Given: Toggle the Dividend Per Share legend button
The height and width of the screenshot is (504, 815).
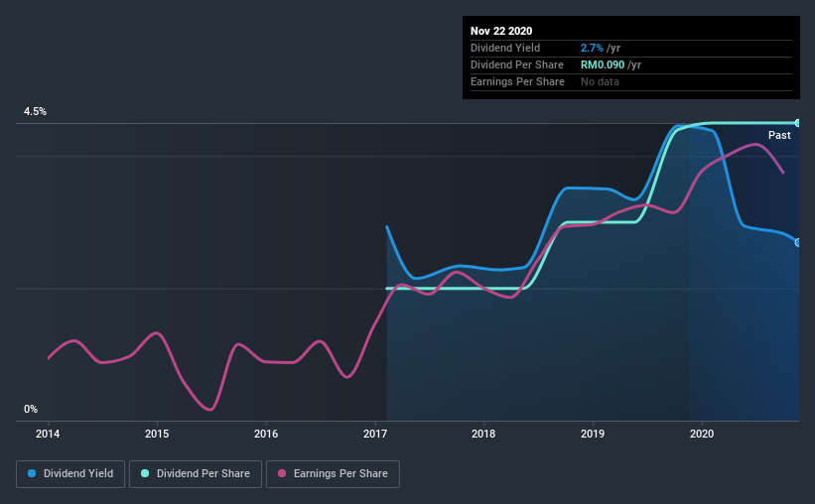Looking at the screenshot, I should pos(196,474).
